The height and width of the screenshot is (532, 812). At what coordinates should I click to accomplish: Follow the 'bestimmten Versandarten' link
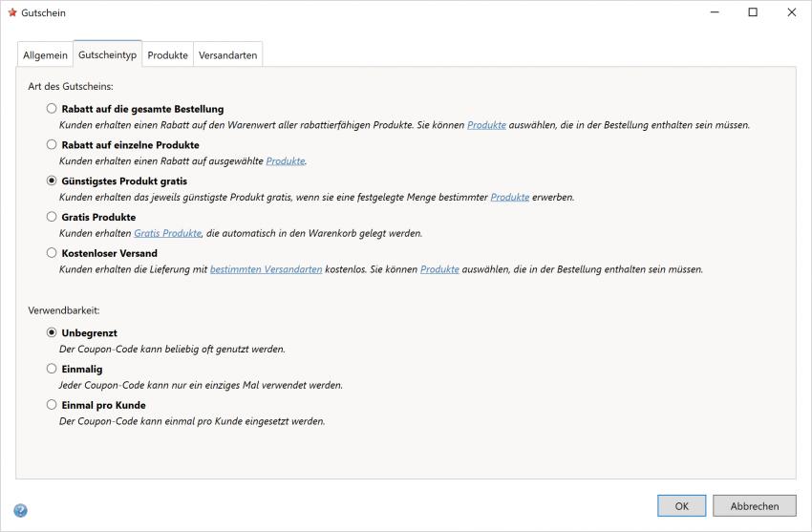(x=266, y=269)
